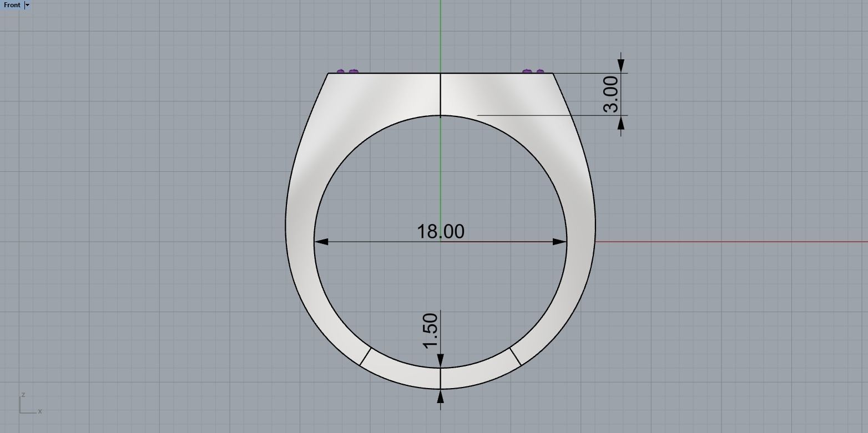Select the red horizontal axis line right of ring
This screenshot has height=433, width=868.
[721, 242]
